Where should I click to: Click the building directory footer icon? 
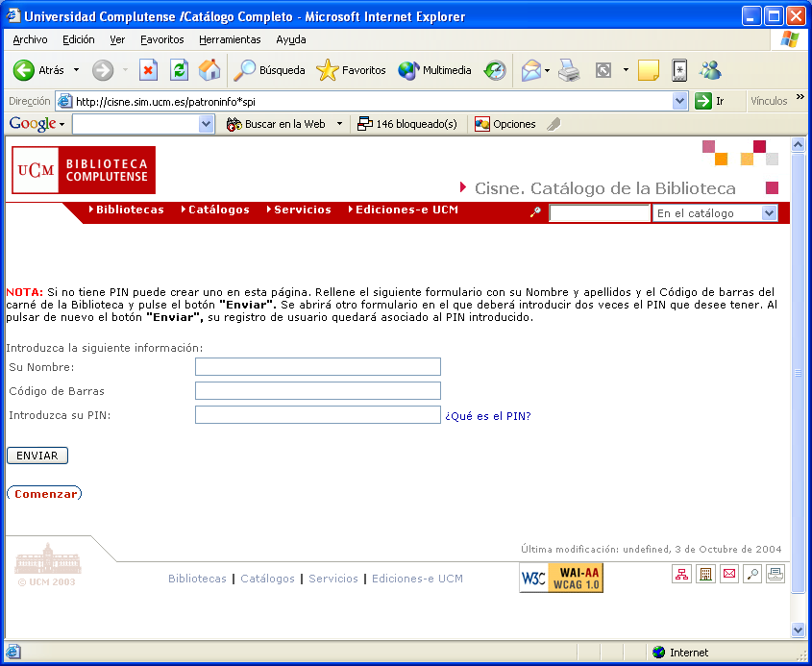point(705,574)
